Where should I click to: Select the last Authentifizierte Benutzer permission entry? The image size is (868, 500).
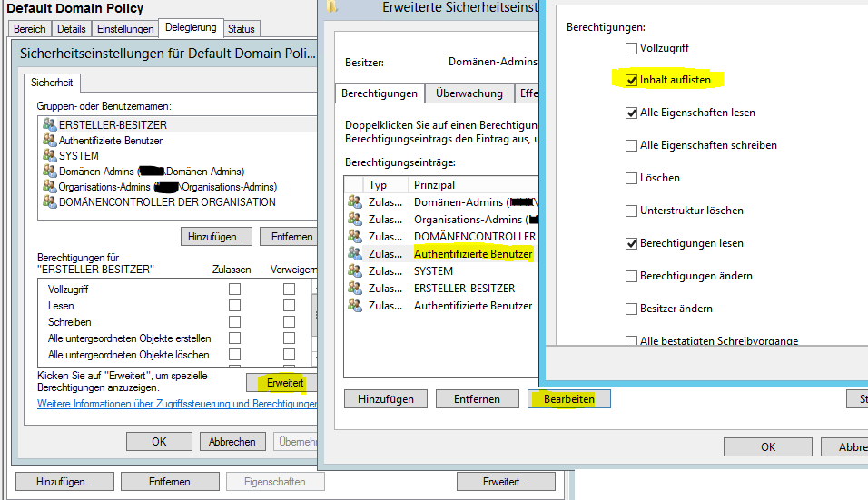point(441,305)
